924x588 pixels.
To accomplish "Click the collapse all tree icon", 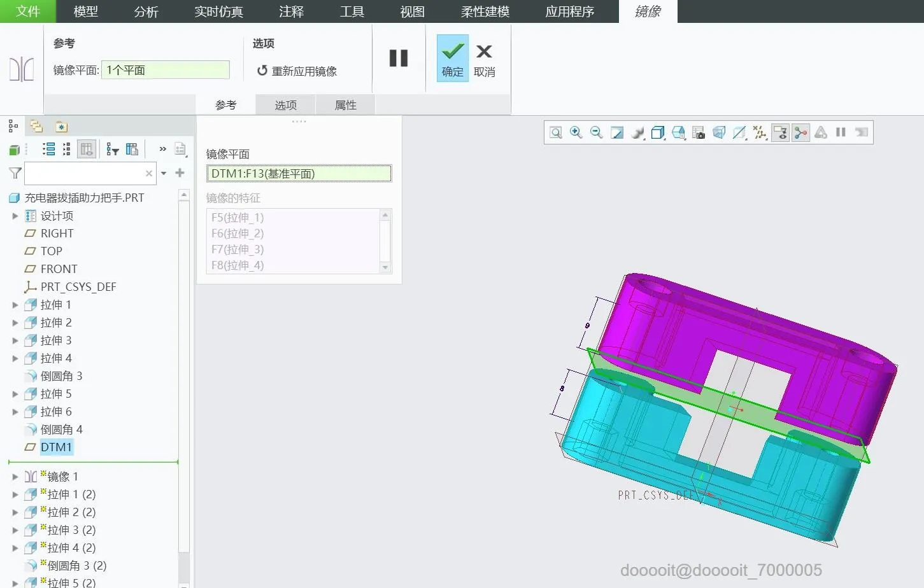I will (x=67, y=150).
